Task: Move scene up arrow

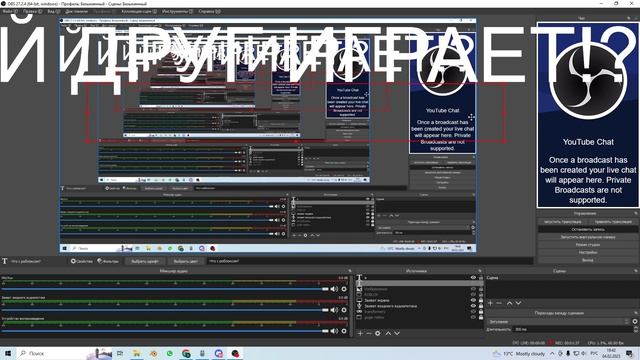Action: 509,303
